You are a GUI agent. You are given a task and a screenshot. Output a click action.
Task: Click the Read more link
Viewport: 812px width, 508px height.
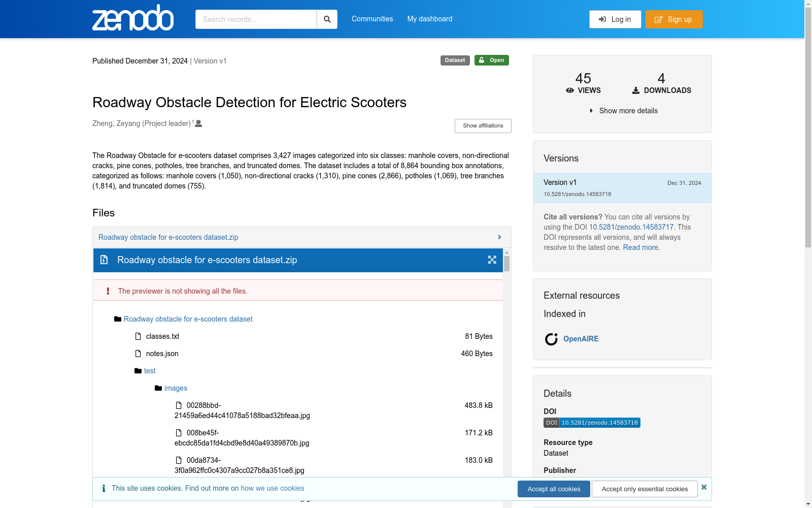click(640, 247)
